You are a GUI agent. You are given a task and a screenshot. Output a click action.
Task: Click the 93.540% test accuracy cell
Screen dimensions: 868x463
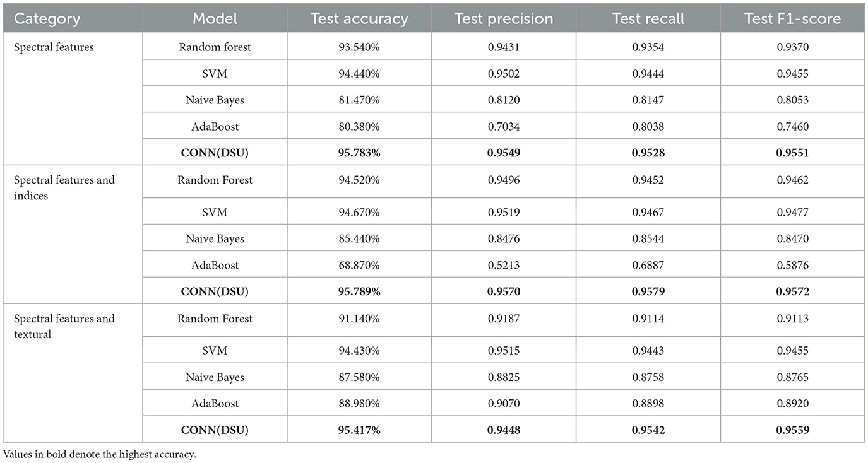pyautogui.click(x=359, y=47)
